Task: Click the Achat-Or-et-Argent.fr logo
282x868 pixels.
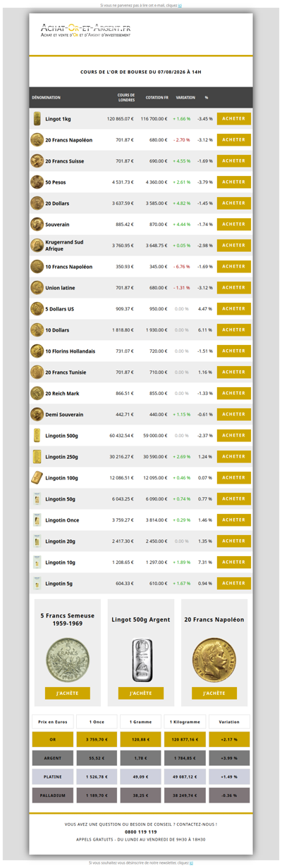Action: click(85, 30)
